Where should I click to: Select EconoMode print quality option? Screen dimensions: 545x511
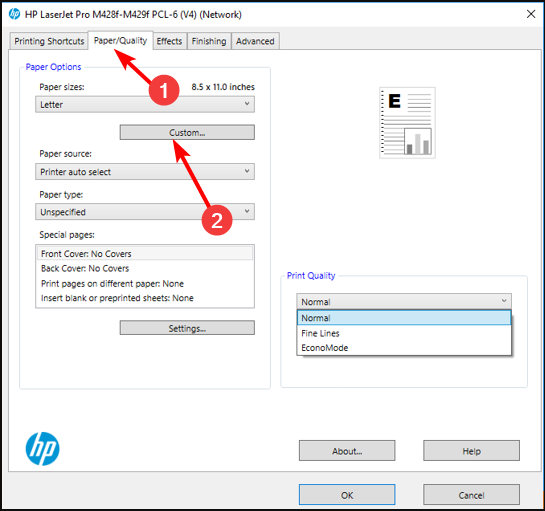[404, 348]
